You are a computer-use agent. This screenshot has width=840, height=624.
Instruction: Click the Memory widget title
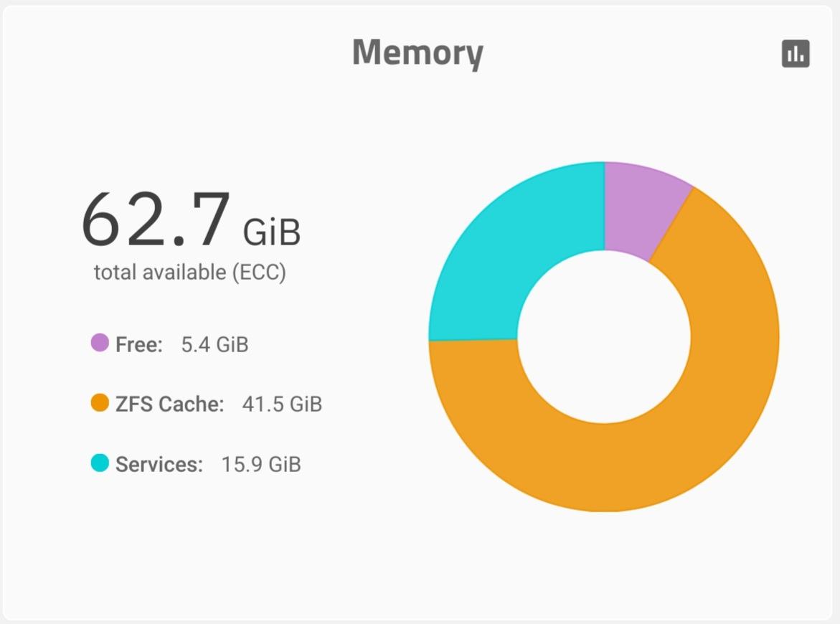(417, 53)
